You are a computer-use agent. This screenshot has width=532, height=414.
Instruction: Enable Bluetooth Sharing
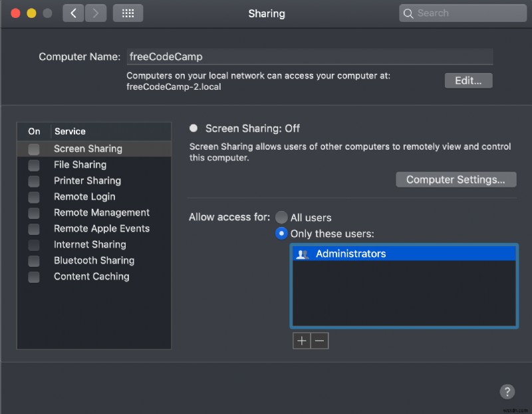click(34, 261)
